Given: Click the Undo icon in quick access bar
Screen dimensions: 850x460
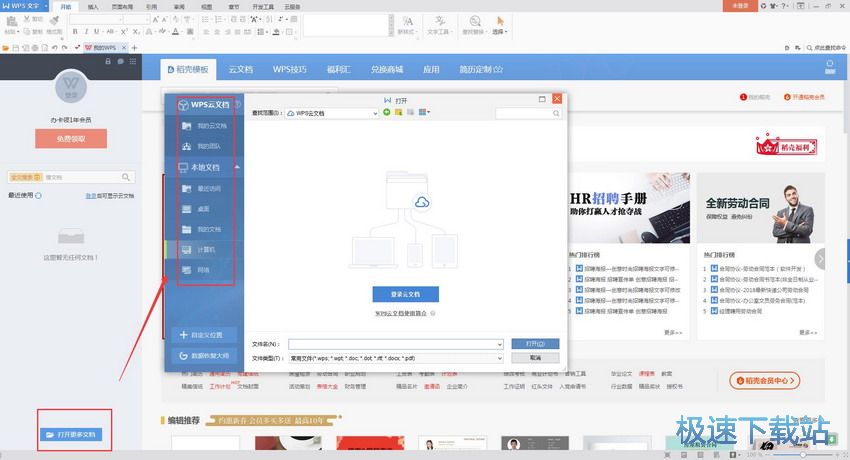Looking at the screenshot, I should click(x=55, y=48).
